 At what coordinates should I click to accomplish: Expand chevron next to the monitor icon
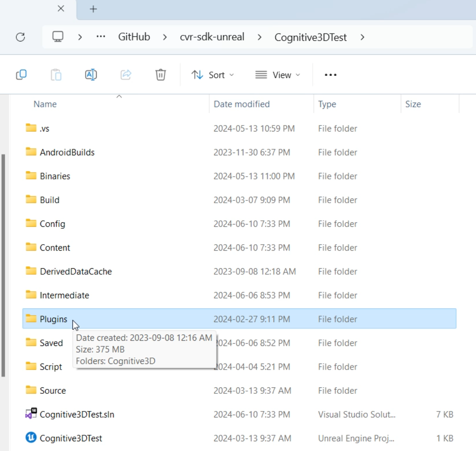80,37
